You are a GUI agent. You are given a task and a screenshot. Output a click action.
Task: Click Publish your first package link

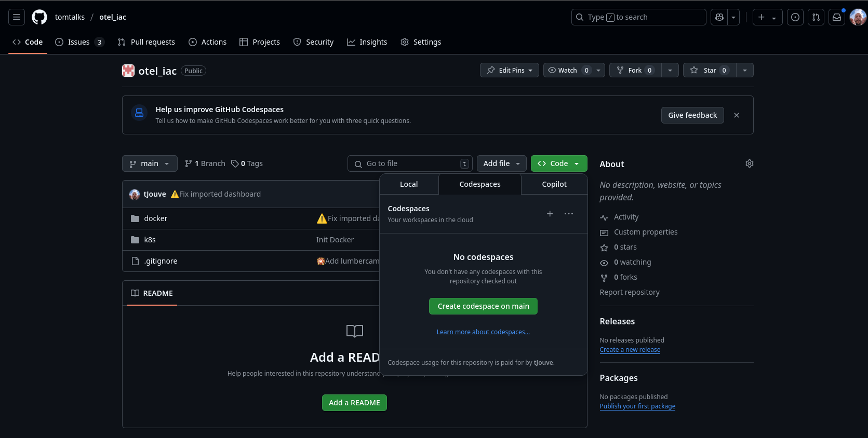[x=637, y=406]
